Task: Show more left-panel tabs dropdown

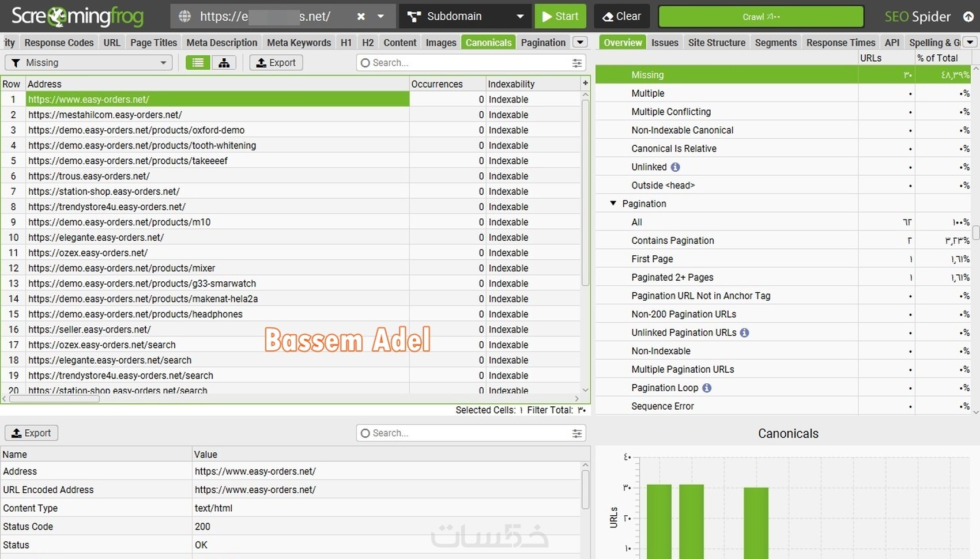Action: 581,42
